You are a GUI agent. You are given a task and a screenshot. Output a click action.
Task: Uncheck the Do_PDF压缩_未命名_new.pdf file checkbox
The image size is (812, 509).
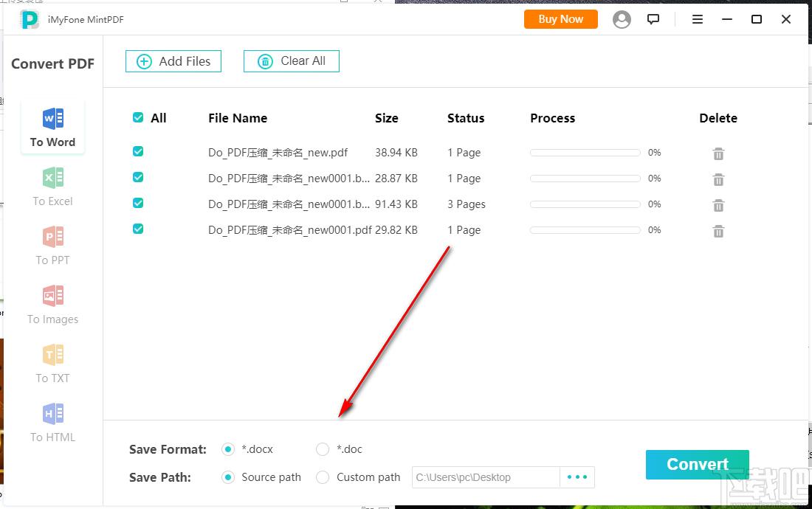pyautogui.click(x=138, y=151)
